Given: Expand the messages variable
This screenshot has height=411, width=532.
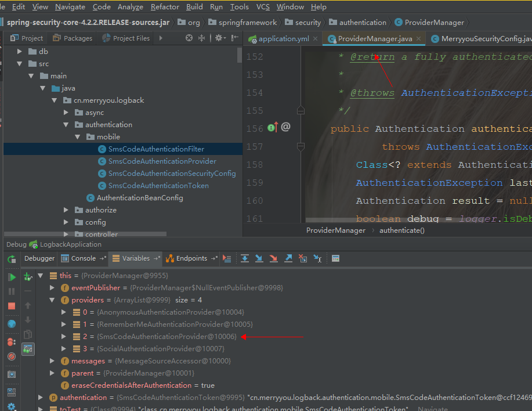Looking at the screenshot, I should pos(52,360).
